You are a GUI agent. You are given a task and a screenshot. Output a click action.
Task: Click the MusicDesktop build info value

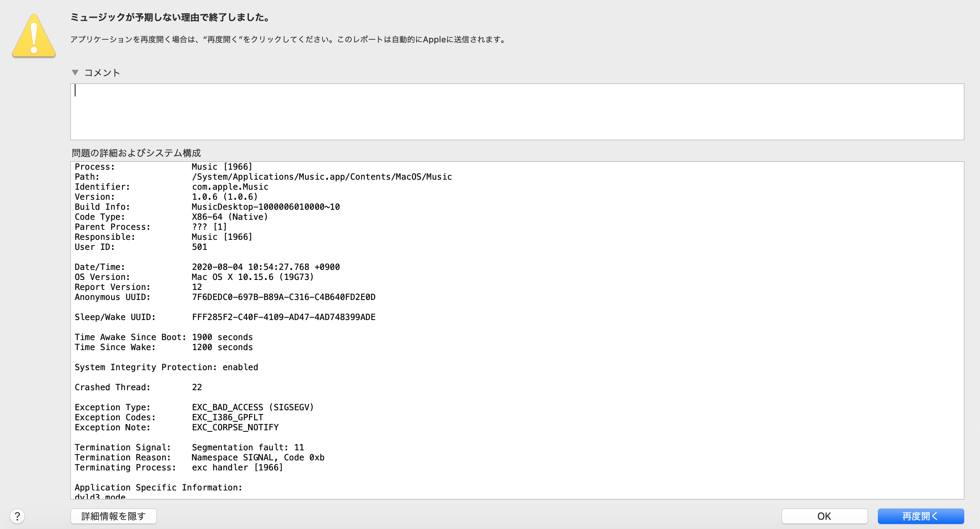[x=266, y=207]
